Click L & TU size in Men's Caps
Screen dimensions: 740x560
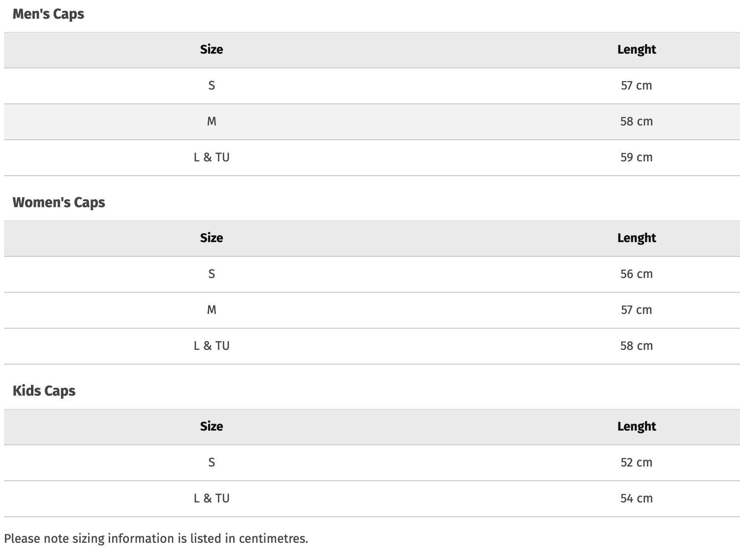point(211,157)
